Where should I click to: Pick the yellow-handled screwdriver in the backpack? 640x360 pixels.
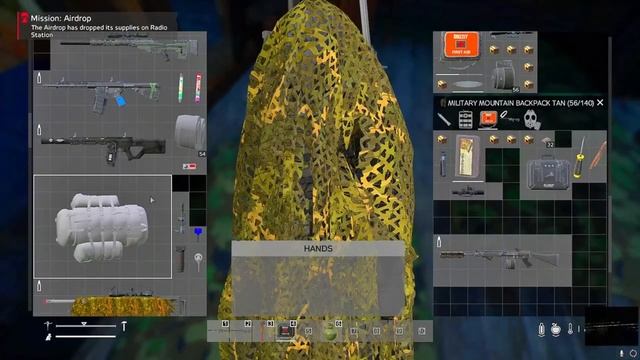click(580, 158)
